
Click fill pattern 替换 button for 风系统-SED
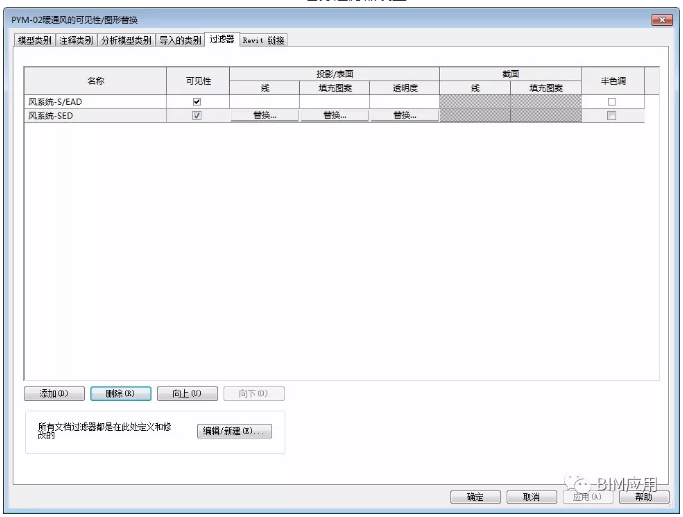334,116
